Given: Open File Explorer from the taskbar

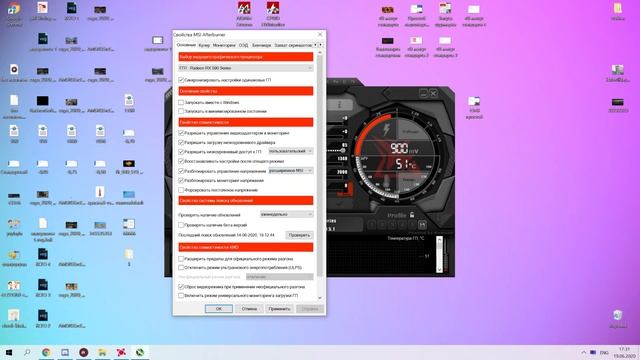Looking at the screenshot, I should [102, 352].
